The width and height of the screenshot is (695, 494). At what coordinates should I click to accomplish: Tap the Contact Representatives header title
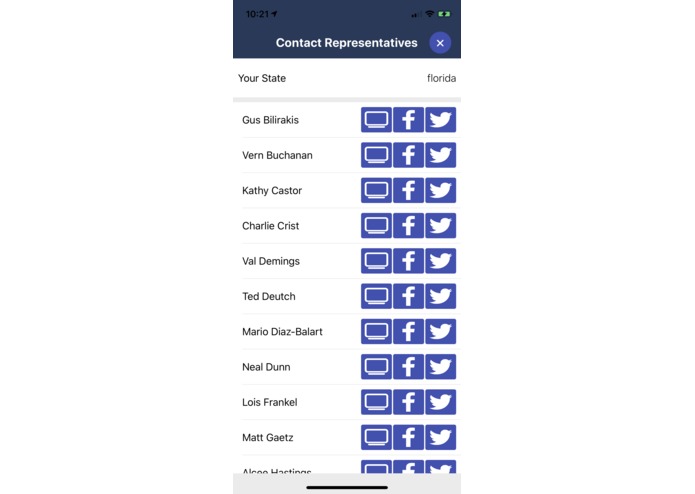pos(346,43)
